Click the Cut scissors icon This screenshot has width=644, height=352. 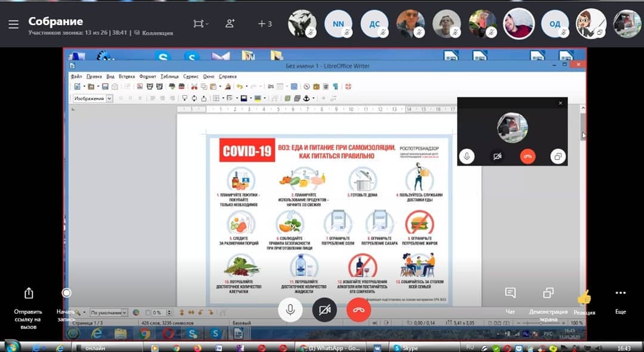[x=194, y=86]
